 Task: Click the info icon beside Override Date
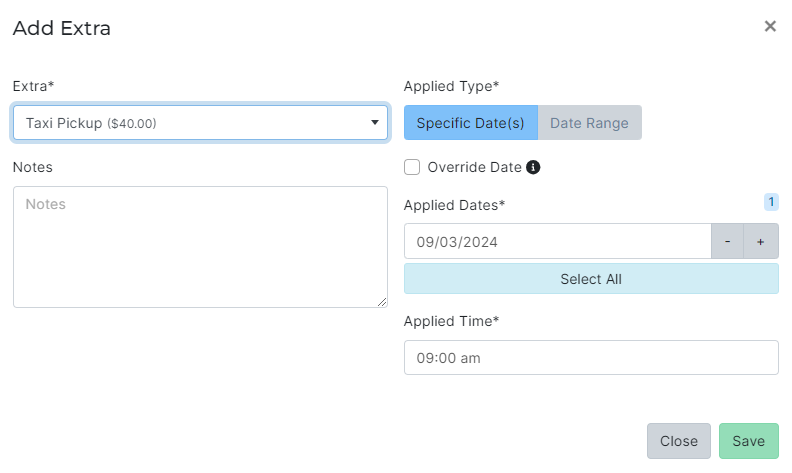coord(533,167)
